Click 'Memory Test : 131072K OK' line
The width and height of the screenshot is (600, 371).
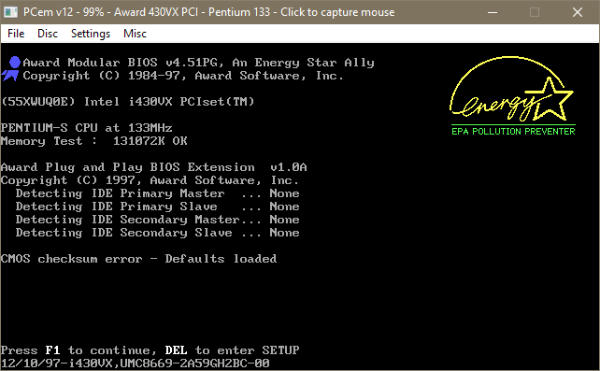coord(94,141)
